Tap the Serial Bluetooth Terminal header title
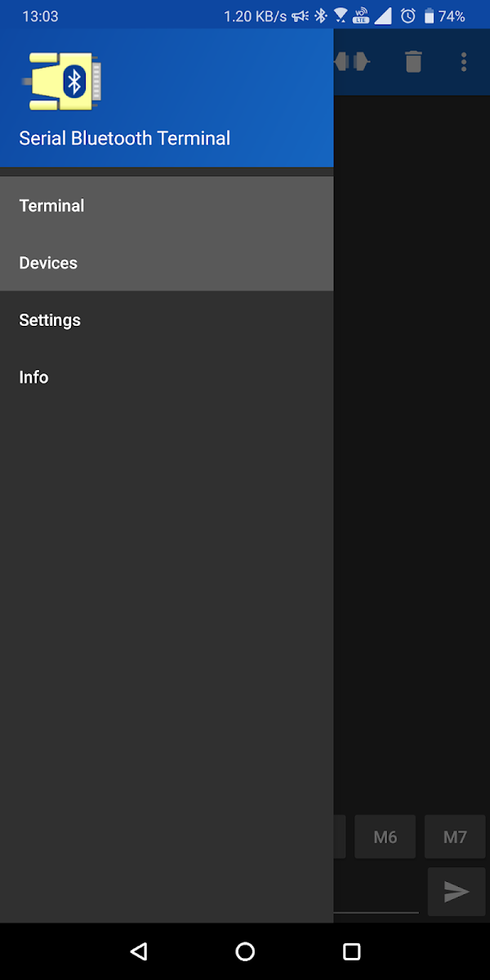This screenshot has width=490, height=980. (125, 139)
